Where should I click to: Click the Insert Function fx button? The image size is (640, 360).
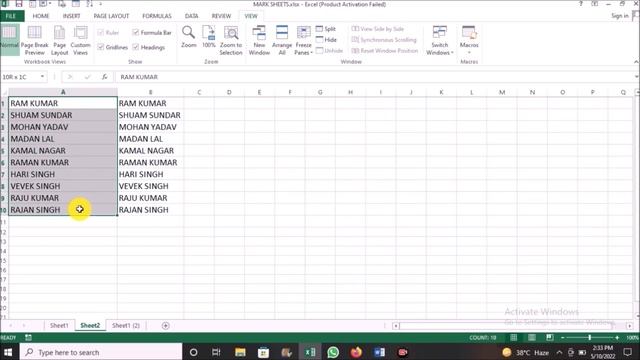[x=104, y=77]
